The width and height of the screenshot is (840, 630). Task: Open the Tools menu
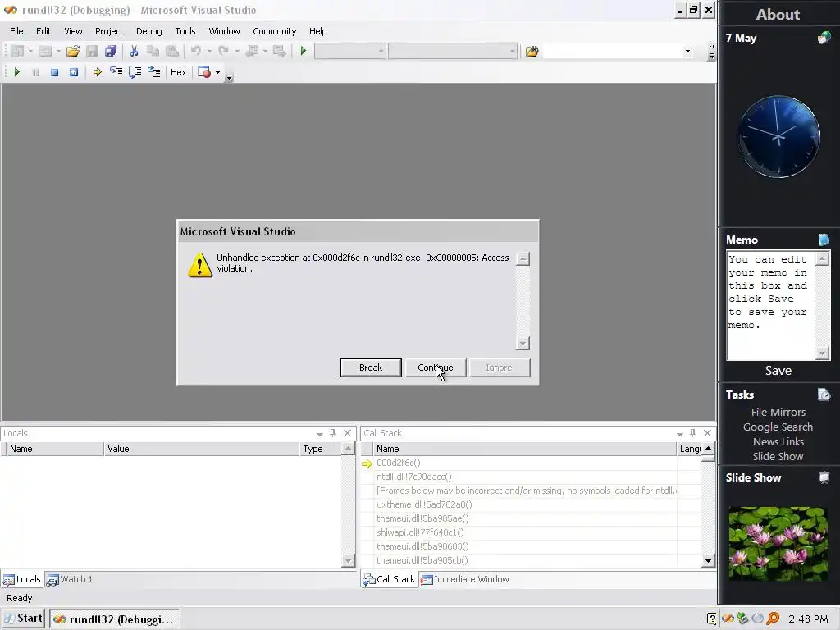click(185, 31)
